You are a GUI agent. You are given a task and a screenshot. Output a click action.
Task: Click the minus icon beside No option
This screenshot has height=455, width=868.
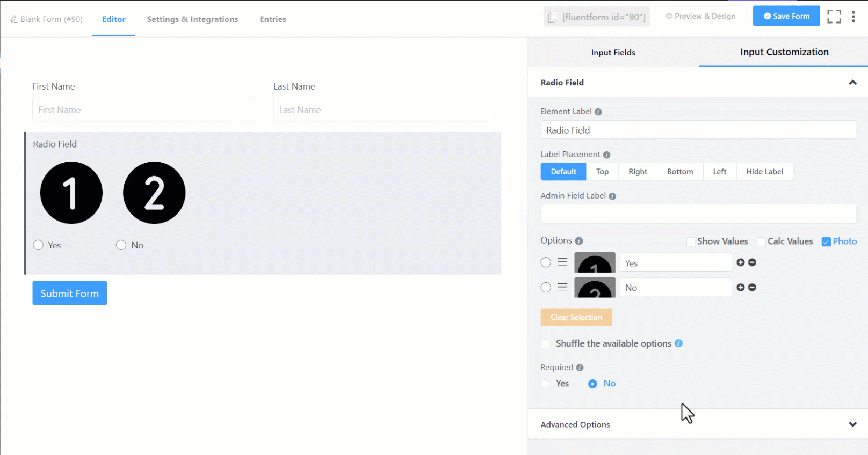[x=752, y=288]
